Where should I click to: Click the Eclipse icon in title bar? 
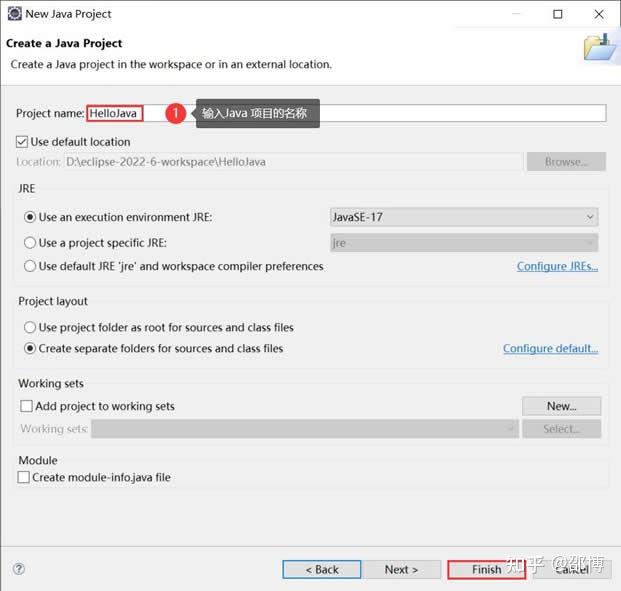coord(12,14)
